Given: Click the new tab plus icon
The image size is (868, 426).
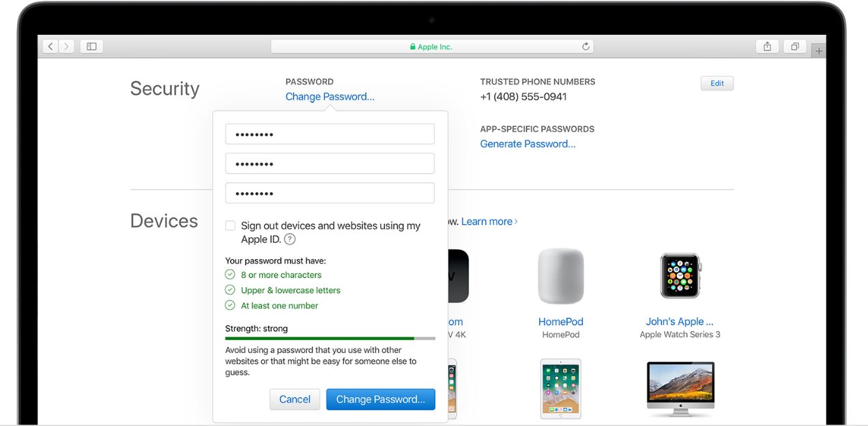Looking at the screenshot, I should [x=818, y=50].
